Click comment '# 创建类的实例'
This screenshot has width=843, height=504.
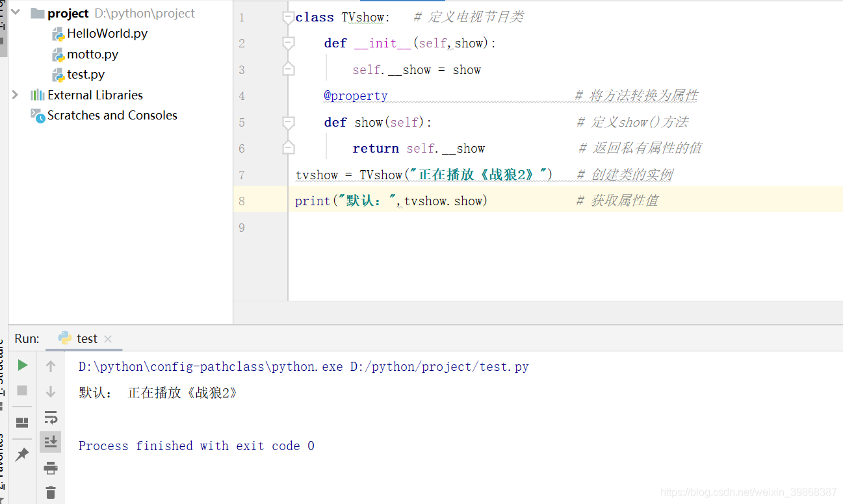coord(625,175)
